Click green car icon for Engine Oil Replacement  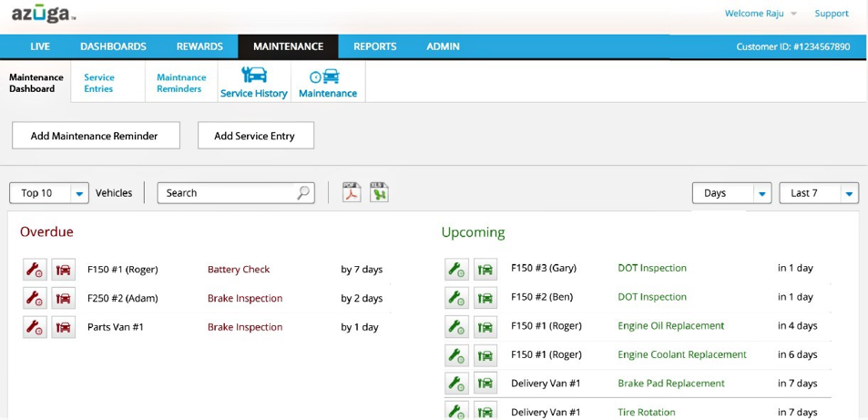pyautogui.click(x=485, y=326)
